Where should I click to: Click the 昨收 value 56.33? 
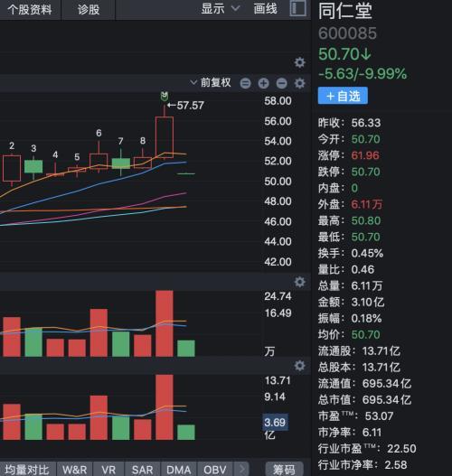point(366,123)
